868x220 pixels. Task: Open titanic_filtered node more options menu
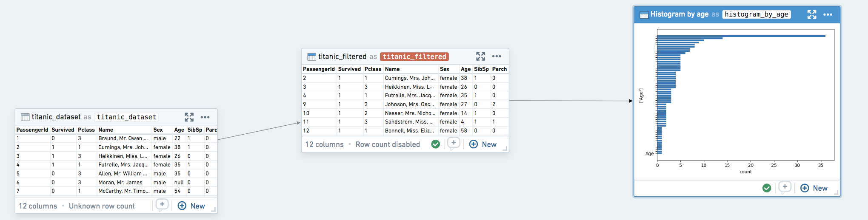click(x=497, y=56)
